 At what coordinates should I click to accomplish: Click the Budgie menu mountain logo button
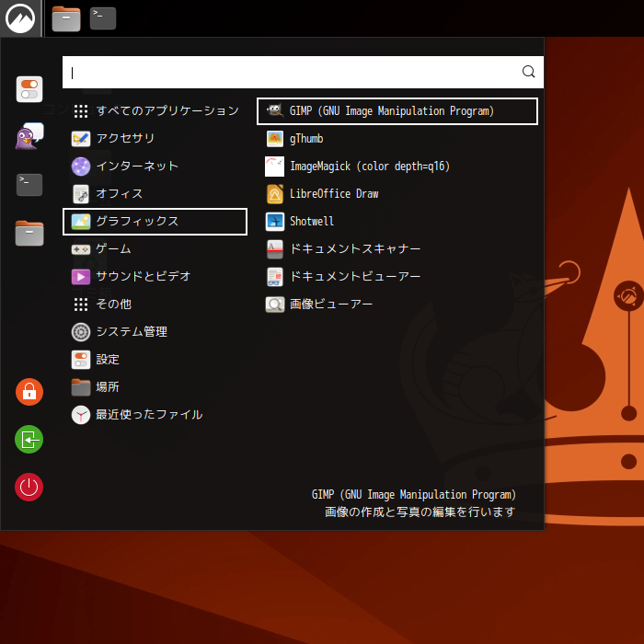tap(20, 18)
